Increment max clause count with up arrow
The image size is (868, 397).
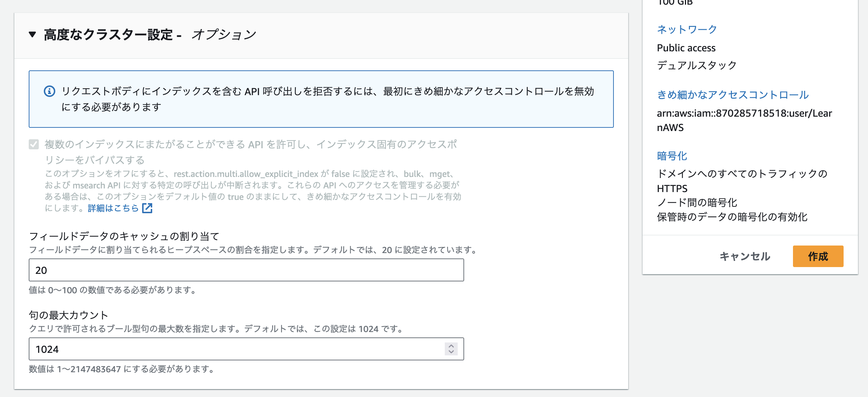point(451,346)
